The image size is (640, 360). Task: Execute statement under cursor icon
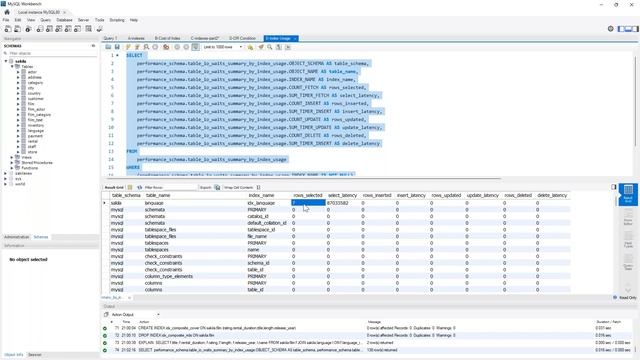(137, 47)
